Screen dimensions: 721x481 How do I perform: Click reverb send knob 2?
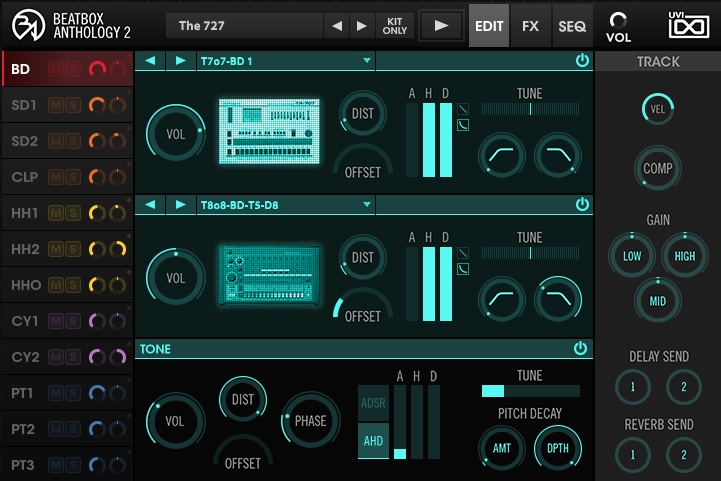[684, 455]
